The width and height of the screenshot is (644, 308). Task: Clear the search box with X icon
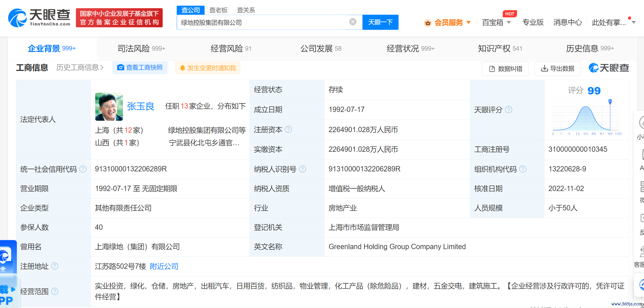pos(353,22)
